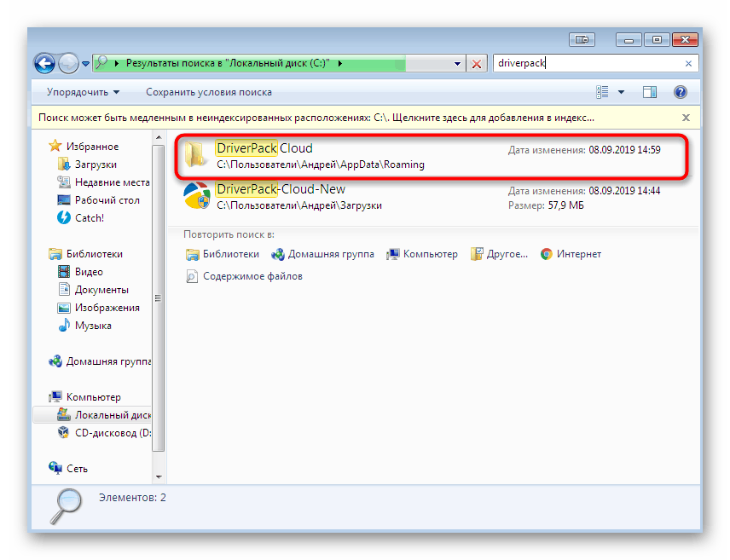This screenshot has width=730, height=560.
Task: Click the scroll up arrow in navigation pane
Action: [159, 138]
